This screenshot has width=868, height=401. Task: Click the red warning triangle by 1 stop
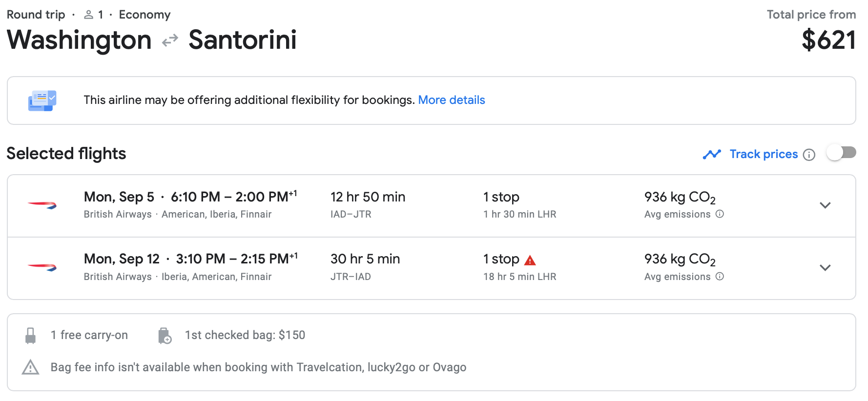[530, 261]
